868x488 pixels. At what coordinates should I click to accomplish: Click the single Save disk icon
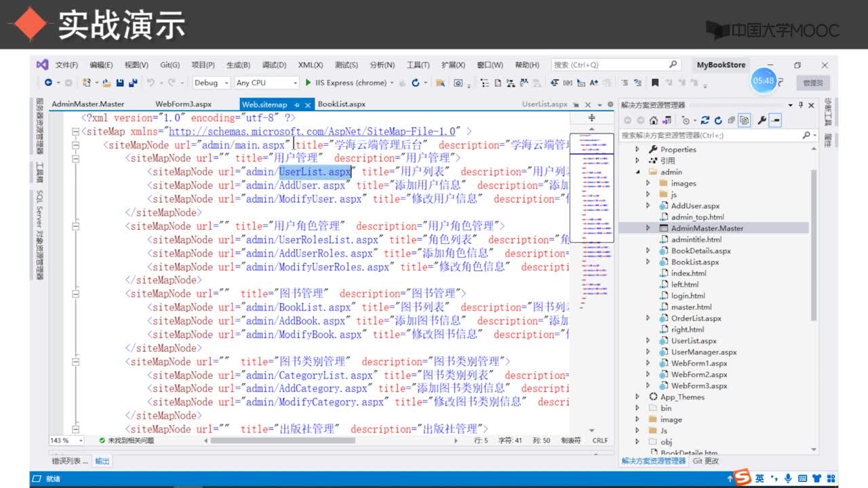click(x=120, y=83)
